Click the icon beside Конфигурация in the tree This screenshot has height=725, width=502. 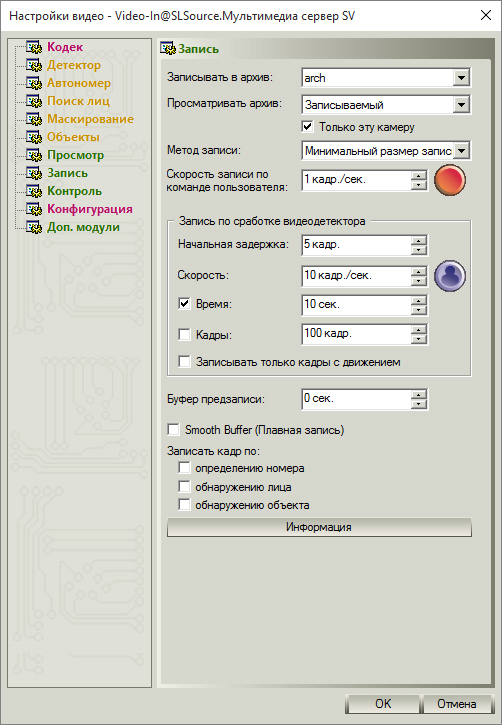pos(34,209)
